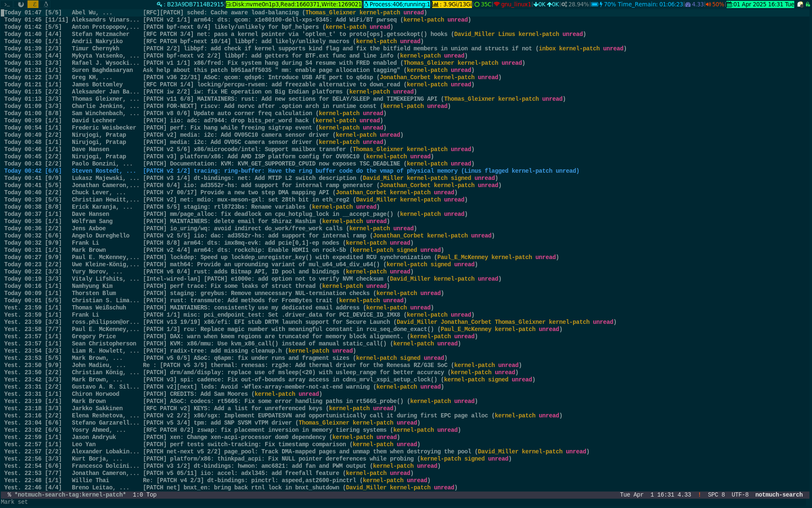Image resolution: width=812 pixels, height=508 pixels.
Task: Switch to the Firefox workspace icon
Action: [x=20, y=4]
